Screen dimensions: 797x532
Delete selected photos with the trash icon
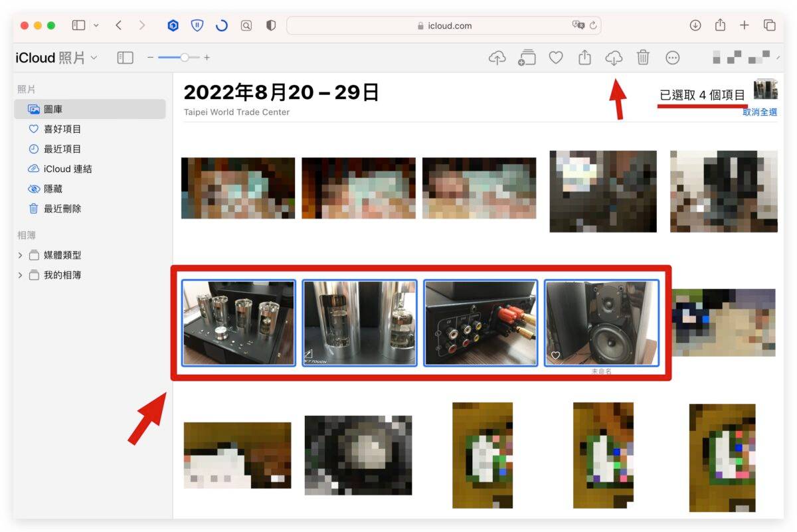pyautogui.click(x=643, y=58)
